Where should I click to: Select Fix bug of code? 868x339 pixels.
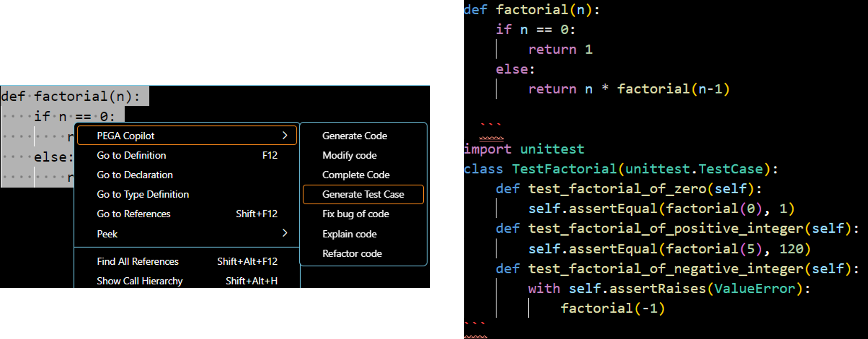[x=363, y=214]
